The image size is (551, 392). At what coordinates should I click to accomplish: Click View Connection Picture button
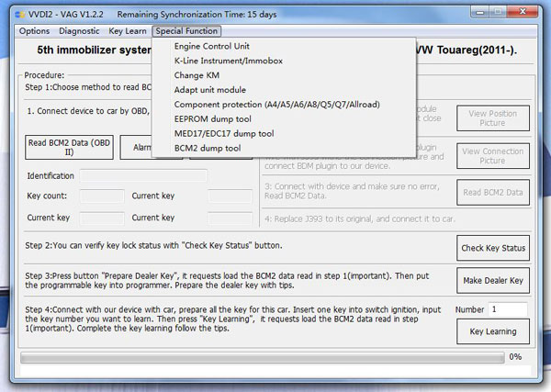(x=493, y=156)
